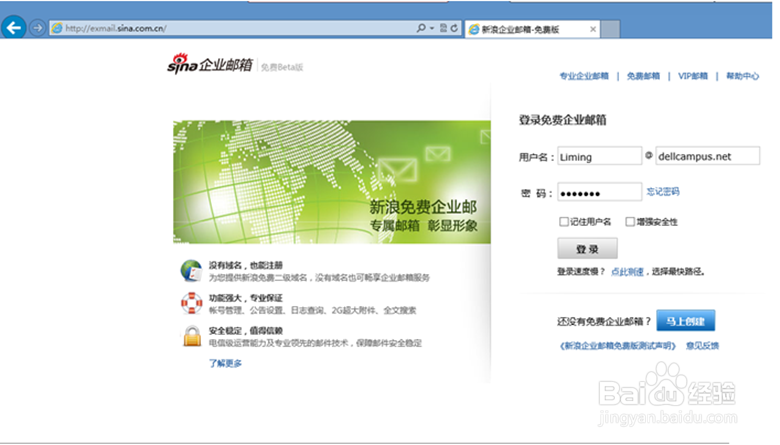
Task: Open the 新浪企业邮箱免费版测试声明 link
Action: point(617,346)
